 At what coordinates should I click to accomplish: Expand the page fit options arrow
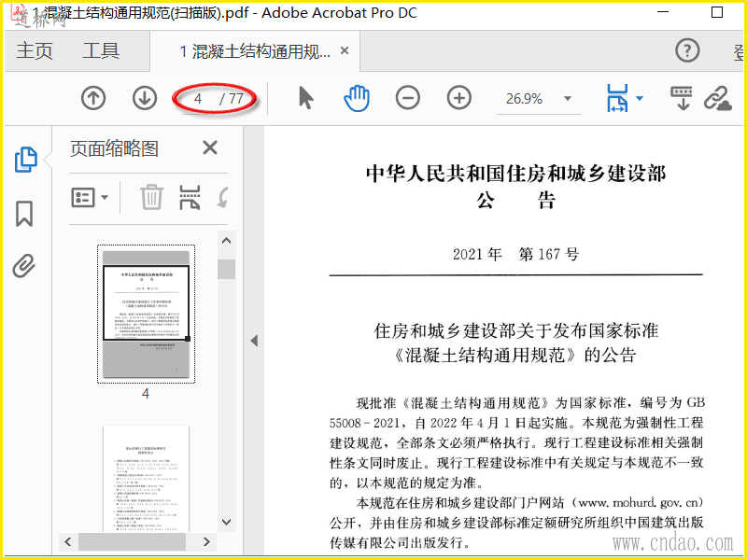click(640, 99)
